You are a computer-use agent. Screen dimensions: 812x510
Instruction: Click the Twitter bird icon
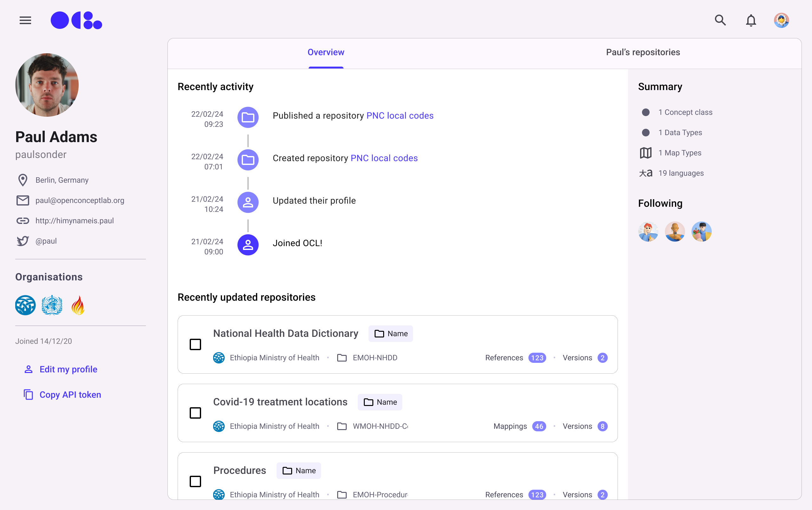tap(23, 241)
